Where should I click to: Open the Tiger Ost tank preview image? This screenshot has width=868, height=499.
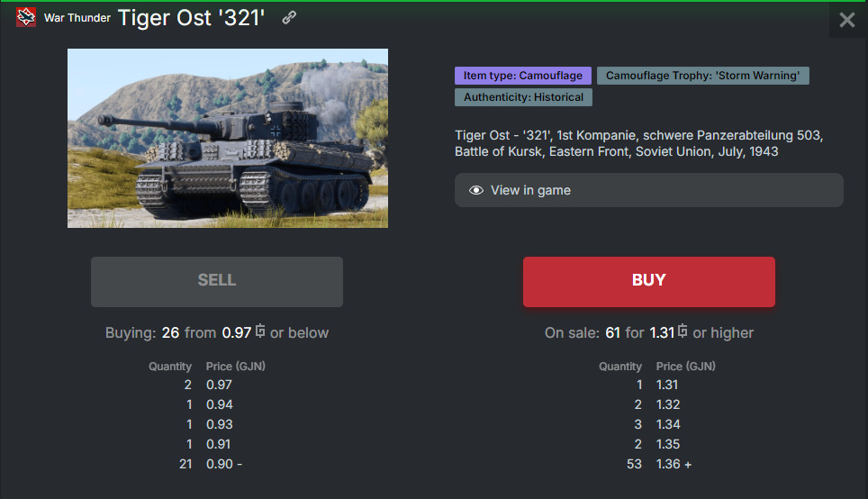click(228, 138)
